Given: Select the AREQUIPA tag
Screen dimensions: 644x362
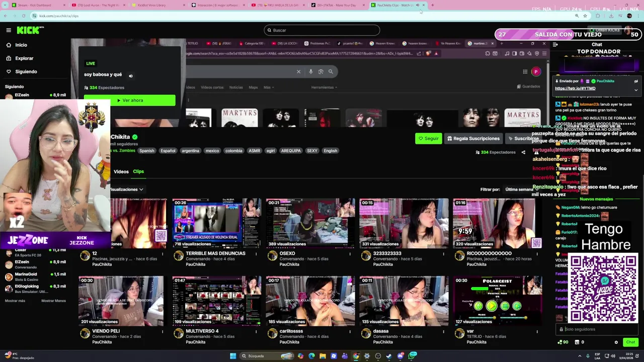Looking at the screenshot, I should [291, 151].
